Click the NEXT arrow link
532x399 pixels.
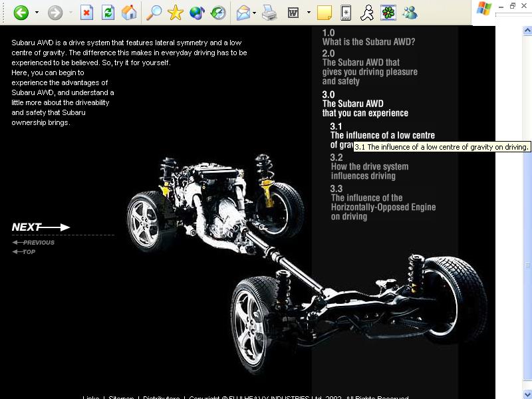point(41,227)
